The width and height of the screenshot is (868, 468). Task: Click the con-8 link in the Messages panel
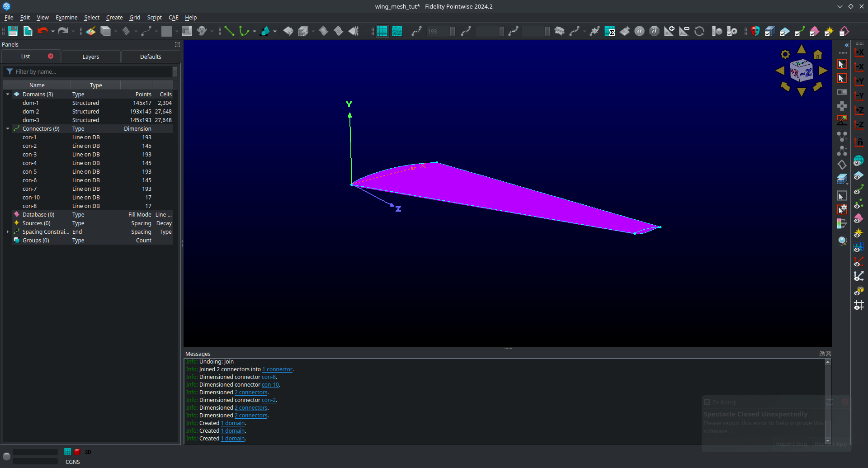pyautogui.click(x=269, y=377)
